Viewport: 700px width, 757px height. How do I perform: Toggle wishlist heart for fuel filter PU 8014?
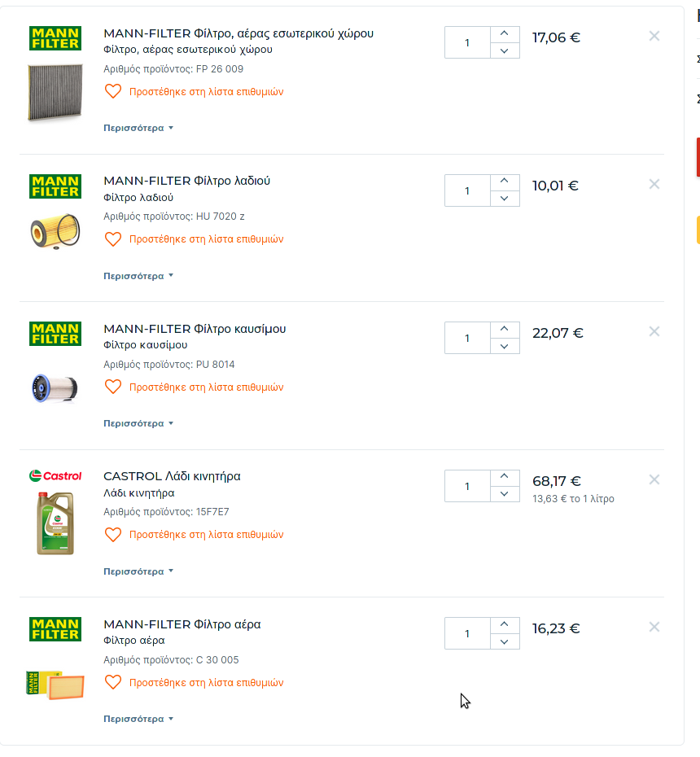[113, 387]
